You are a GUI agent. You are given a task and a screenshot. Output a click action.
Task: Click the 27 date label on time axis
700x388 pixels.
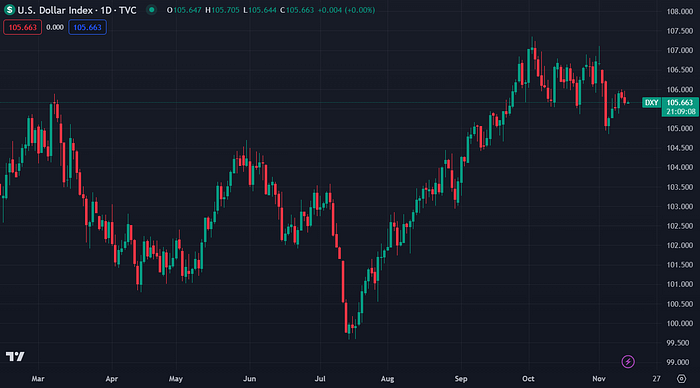656,379
